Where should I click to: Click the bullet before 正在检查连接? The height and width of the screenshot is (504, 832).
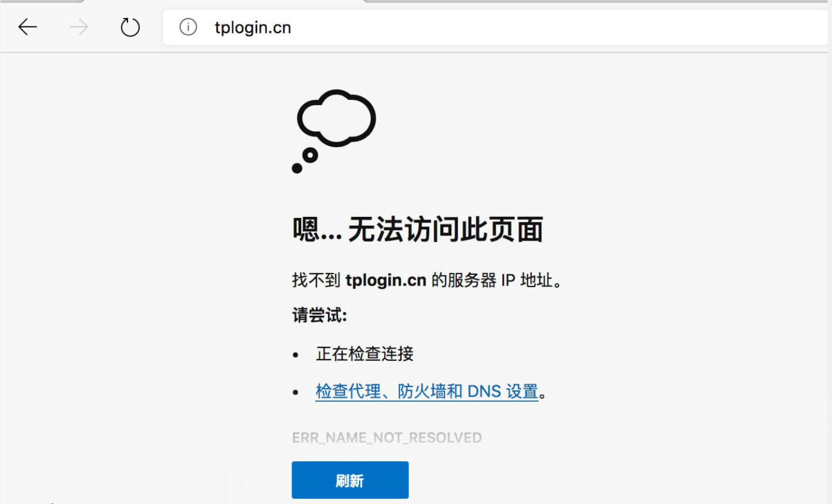click(295, 355)
